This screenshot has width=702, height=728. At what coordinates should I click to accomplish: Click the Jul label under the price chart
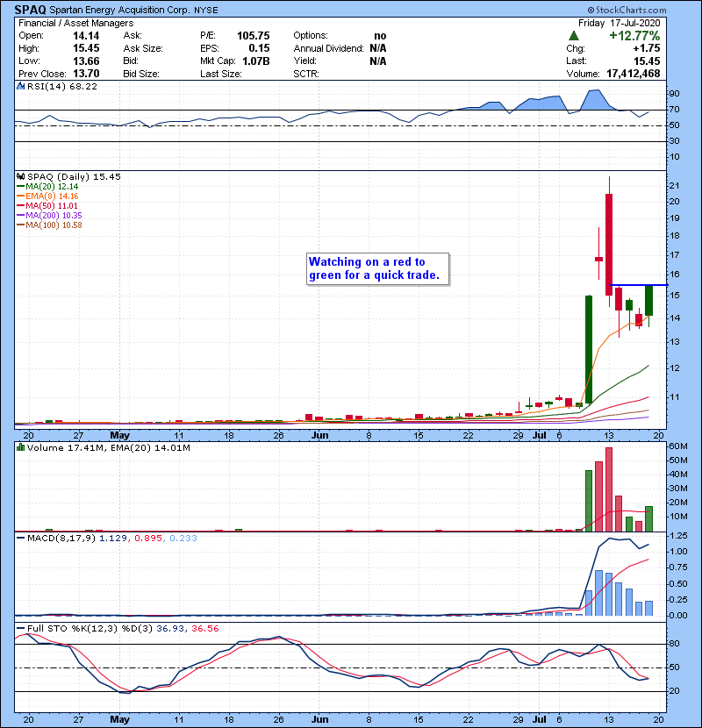540,435
